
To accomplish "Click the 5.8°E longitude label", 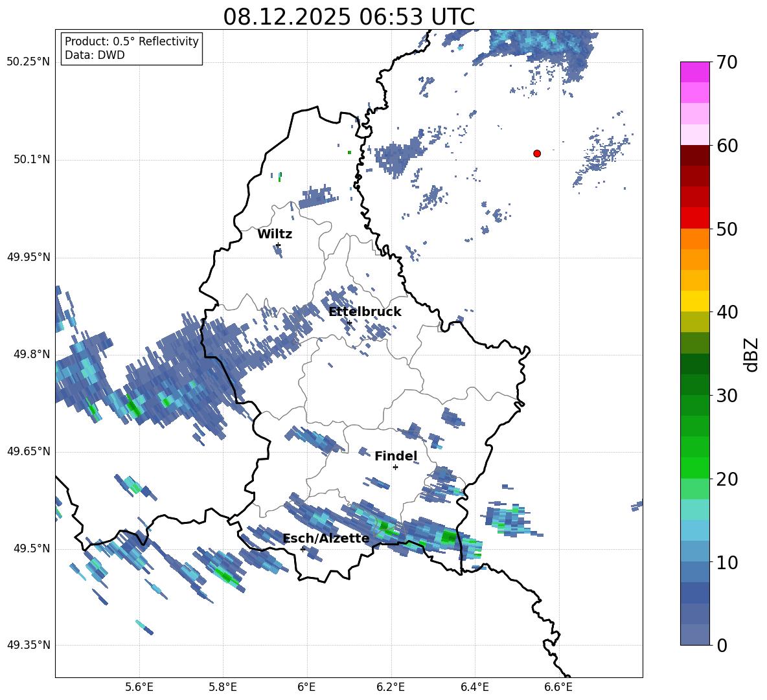I will coord(223,688).
